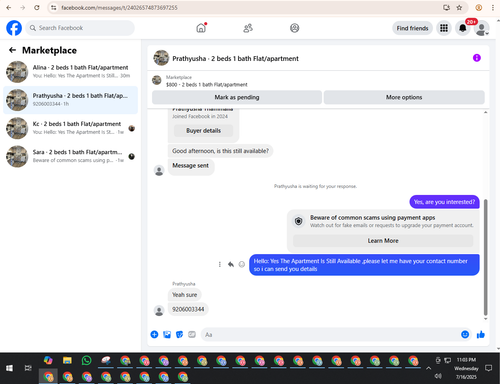Click phone number message 9206003344
The image size is (500, 384).
(x=188, y=309)
